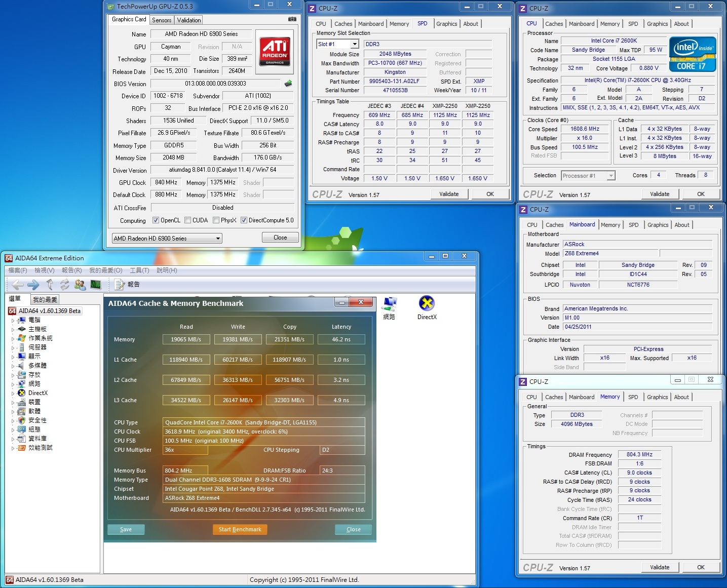Image resolution: width=727 pixels, height=588 pixels.
Task: Click Close in the AIDA64 benchmark dialog
Action: coord(354,529)
